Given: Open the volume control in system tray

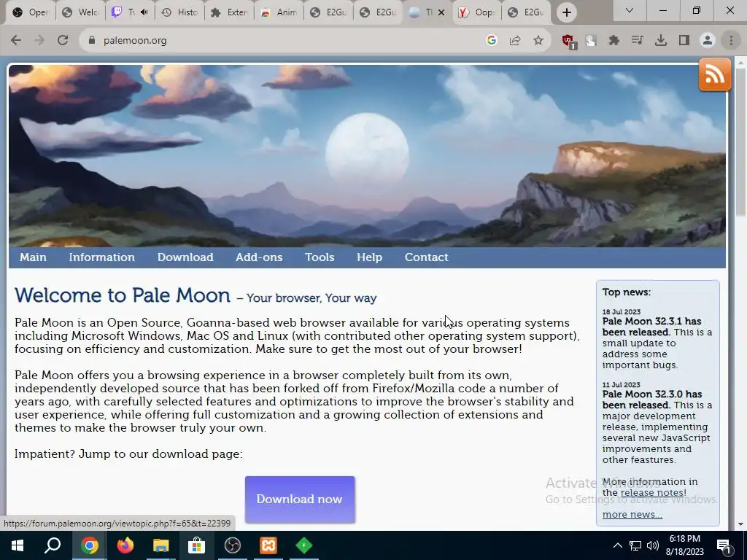Looking at the screenshot, I should (x=653, y=545).
